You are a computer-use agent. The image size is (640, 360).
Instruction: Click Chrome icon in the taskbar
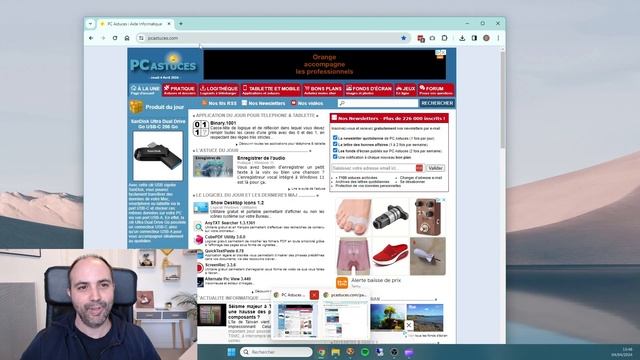pos(322,352)
